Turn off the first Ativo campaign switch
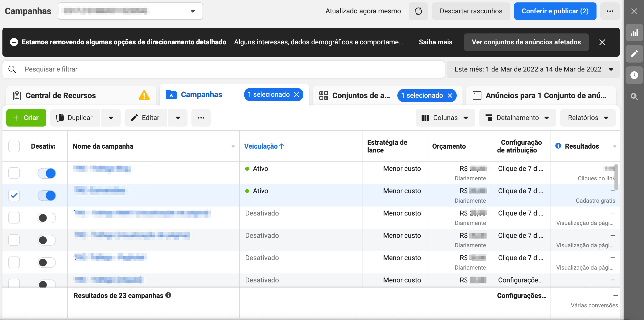 [x=47, y=173]
